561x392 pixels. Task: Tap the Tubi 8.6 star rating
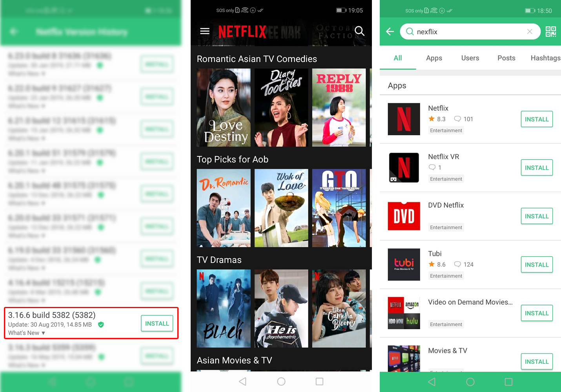pyautogui.click(x=437, y=265)
